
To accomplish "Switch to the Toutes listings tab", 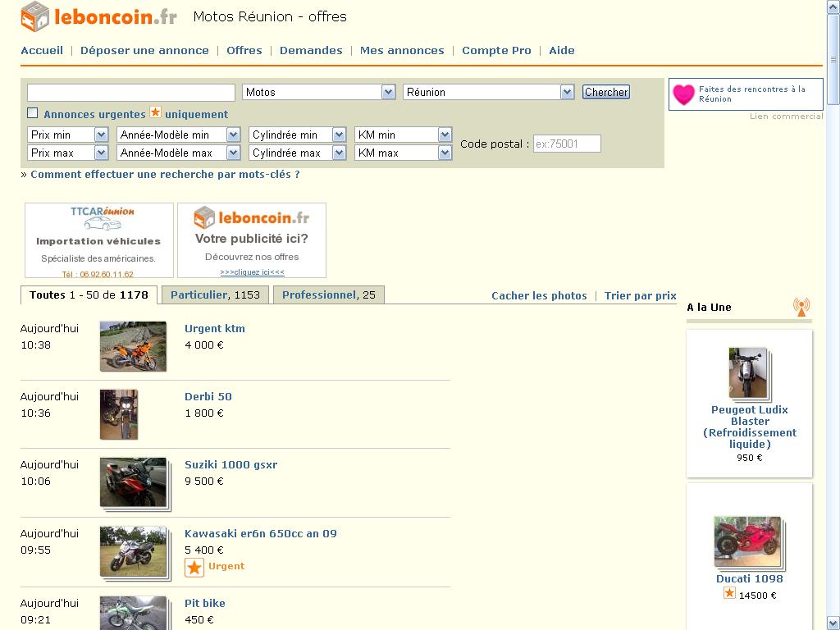I will click(x=89, y=295).
